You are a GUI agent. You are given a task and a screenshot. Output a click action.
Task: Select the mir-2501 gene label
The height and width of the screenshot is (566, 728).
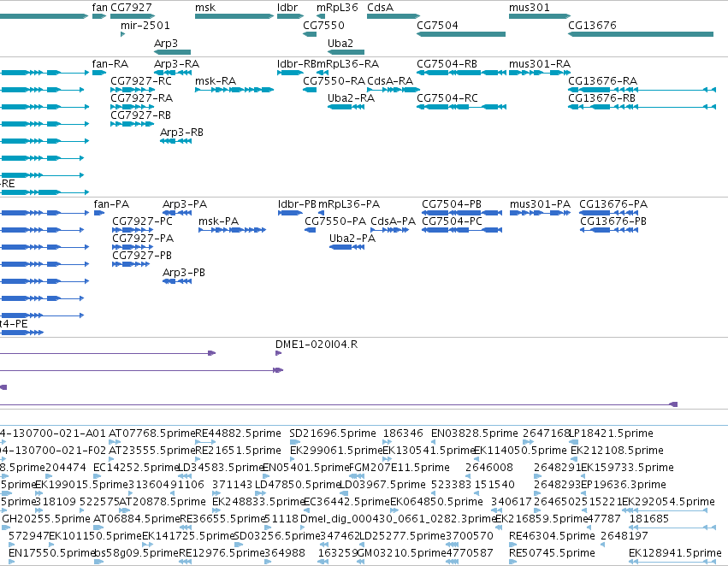click(145, 25)
